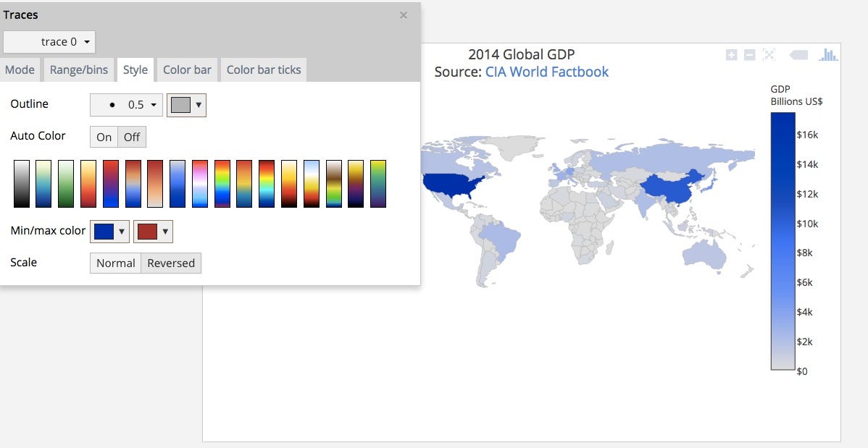The height and width of the screenshot is (448, 868).
Task: Zoom out with the minus icon on the map toolbar
Action: click(x=749, y=55)
